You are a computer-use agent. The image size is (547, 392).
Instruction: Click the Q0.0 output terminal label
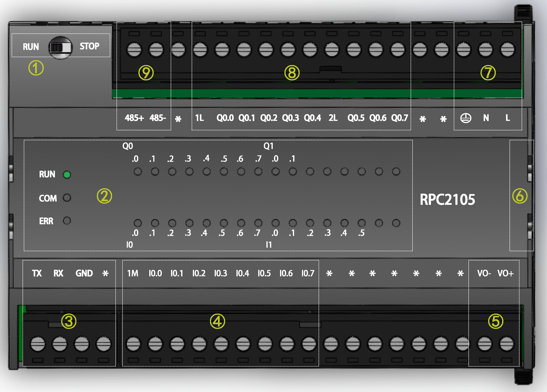(225, 118)
